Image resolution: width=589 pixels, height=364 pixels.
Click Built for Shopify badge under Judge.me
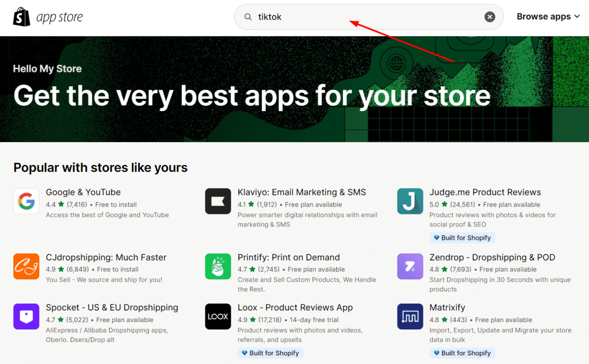(462, 238)
